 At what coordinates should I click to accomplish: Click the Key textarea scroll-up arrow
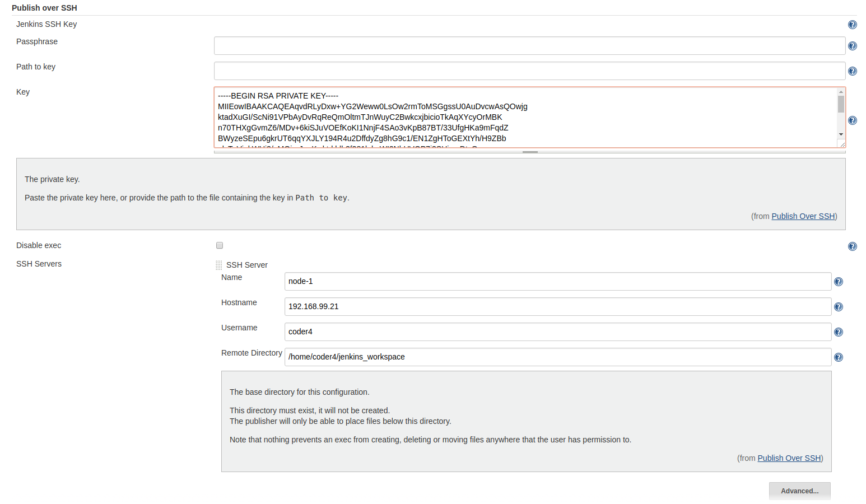pyautogui.click(x=841, y=92)
